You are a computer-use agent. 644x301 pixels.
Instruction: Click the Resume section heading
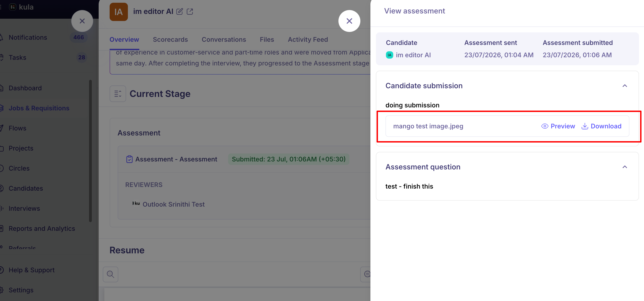pyautogui.click(x=127, y=250)
